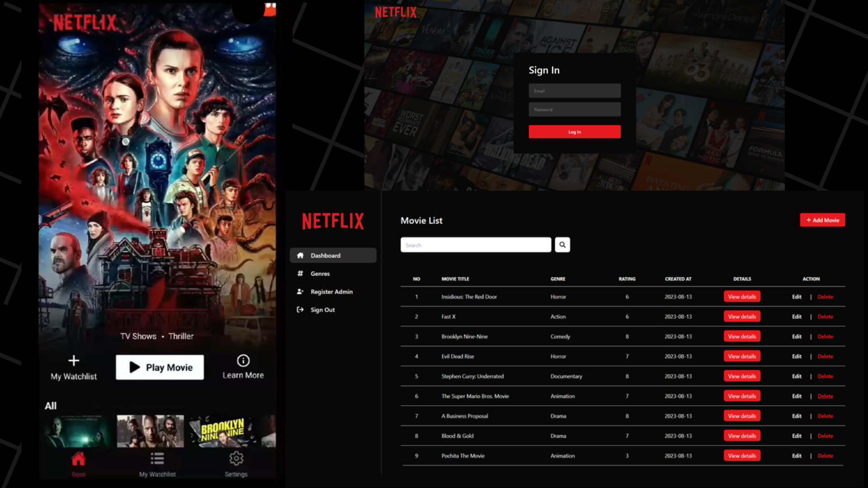The image size is (868, 488).
Task: Edit the Blood & Gold entry
Action: click(797, 436)
